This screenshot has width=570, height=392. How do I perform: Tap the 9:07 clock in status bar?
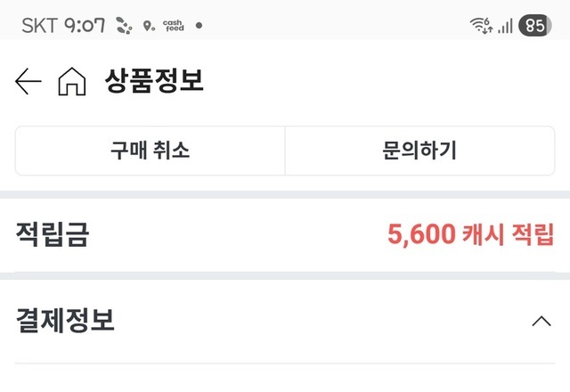point(85,26)
